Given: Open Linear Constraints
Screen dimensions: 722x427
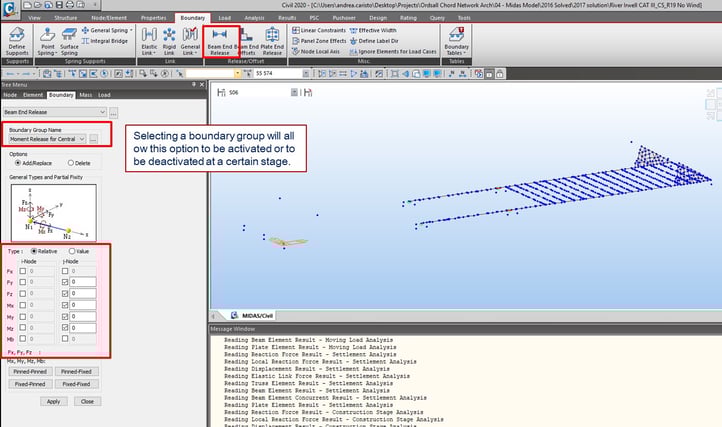Looking at the screenshot, I should pos(319,30).
